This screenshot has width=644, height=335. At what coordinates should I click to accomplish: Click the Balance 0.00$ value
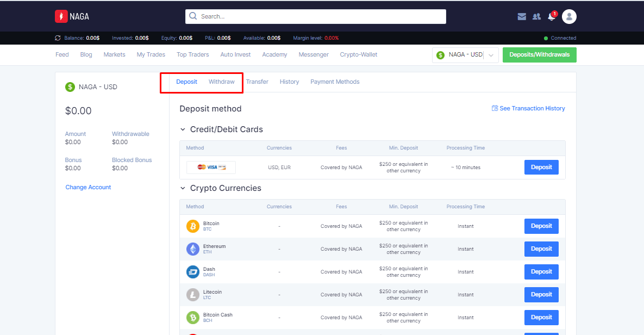[x=93, y=38]
